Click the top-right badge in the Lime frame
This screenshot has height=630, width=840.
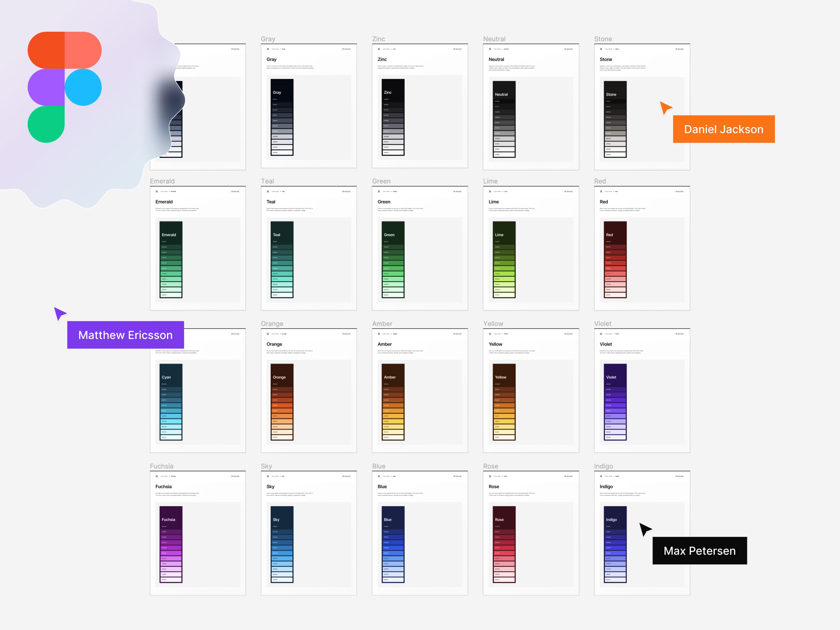coord(569,191)
